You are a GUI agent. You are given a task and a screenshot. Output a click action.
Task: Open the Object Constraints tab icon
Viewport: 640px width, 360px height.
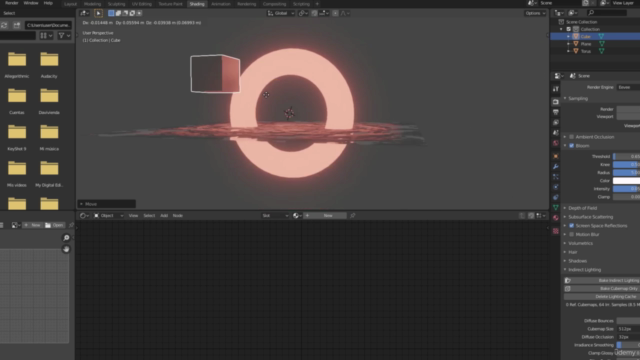click(x=556, y=197)
